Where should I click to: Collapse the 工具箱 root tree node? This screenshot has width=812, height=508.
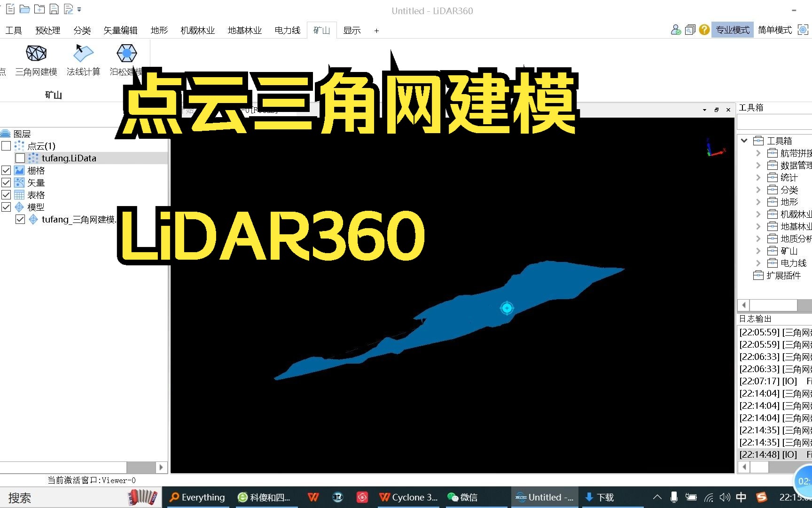pos(744,141)
